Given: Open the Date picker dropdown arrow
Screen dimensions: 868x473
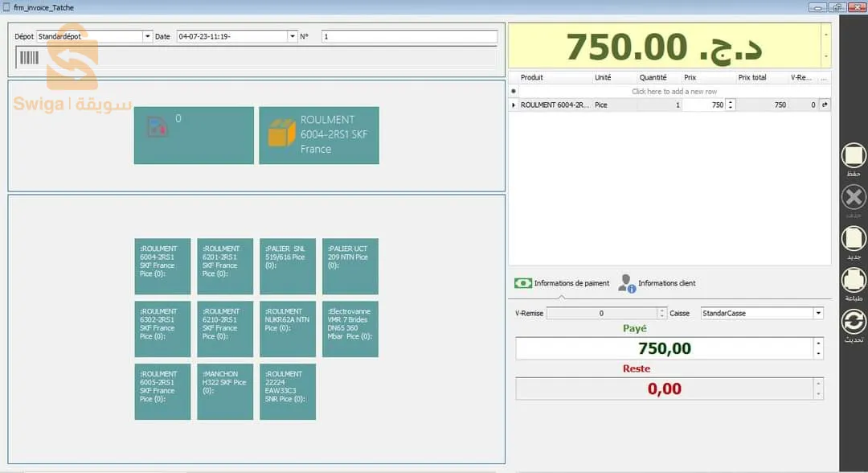Looking at the screenshot, I should click(x=293, y=36).
